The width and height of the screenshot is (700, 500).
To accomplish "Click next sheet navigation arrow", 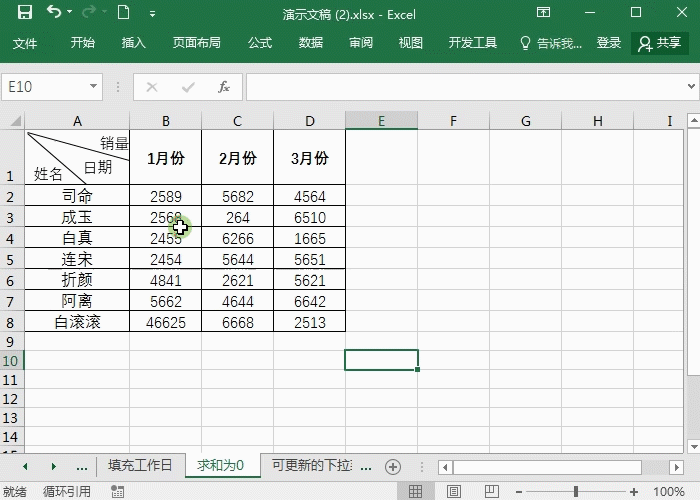I will tap(54, 467).
